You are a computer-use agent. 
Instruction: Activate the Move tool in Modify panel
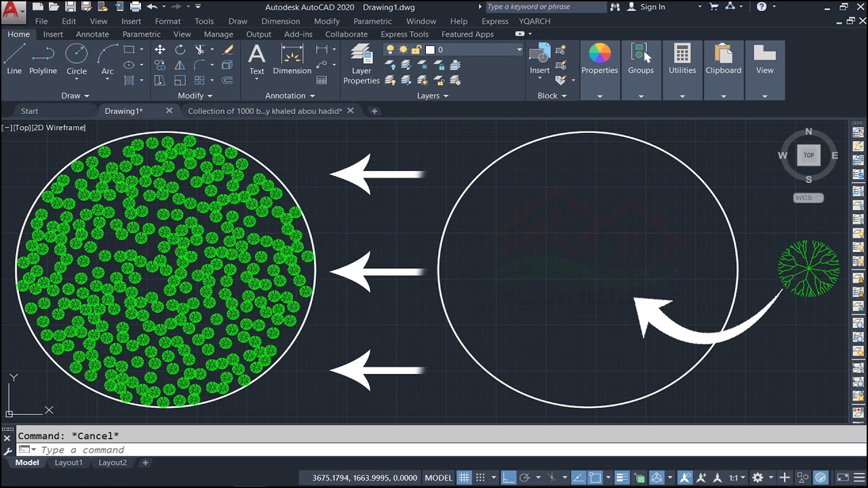click(x=160, y=49)
